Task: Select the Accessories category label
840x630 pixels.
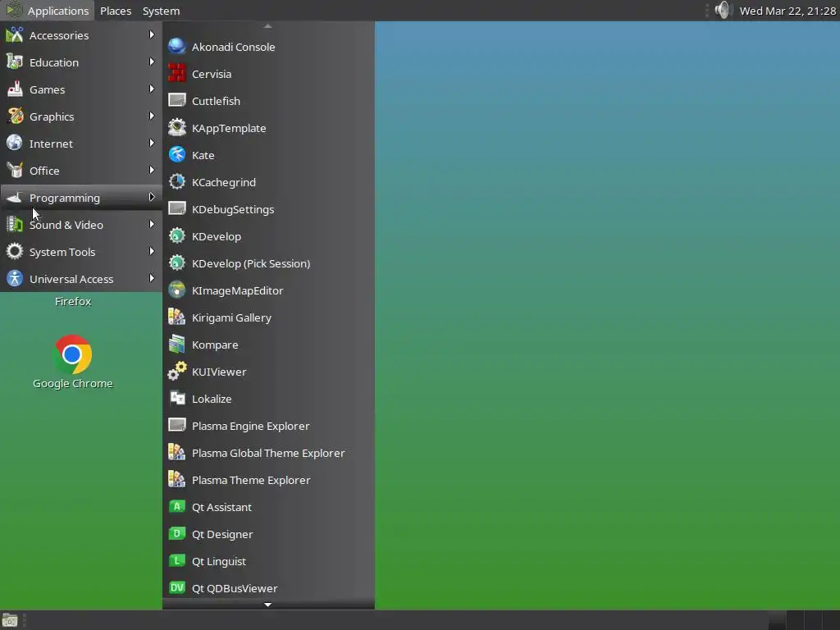Action: tap(59, 35)
